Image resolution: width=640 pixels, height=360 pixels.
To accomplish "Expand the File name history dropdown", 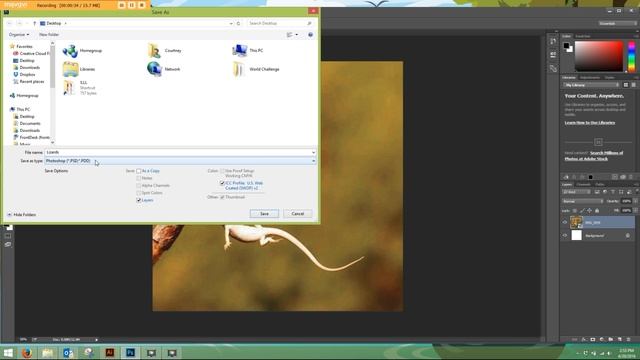I will (313, 152).
